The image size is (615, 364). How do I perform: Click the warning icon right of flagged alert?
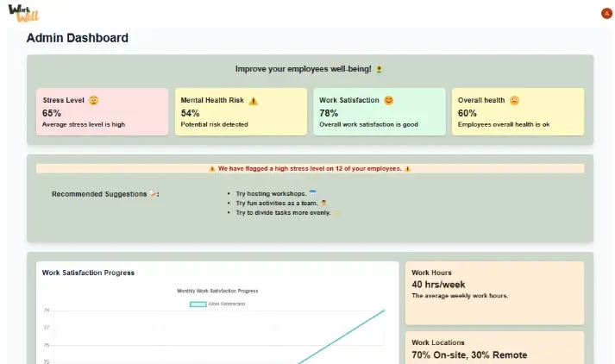408,169
